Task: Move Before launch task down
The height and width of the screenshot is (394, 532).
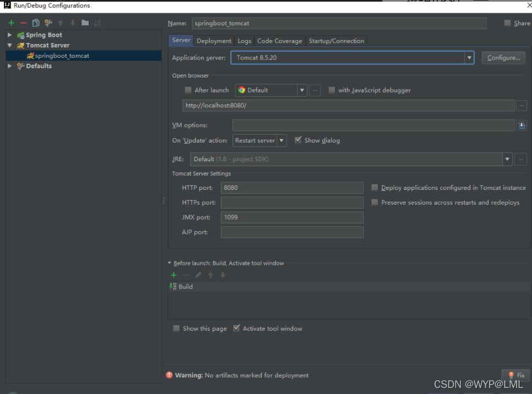Action: [223, 275]
